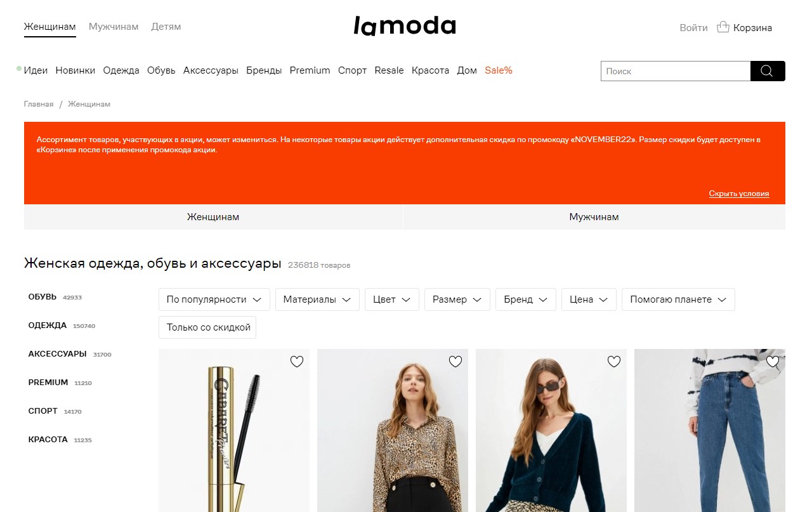Click the search magnifier button
The height and width of the screenshot is (512, 812).
point(768,71)
